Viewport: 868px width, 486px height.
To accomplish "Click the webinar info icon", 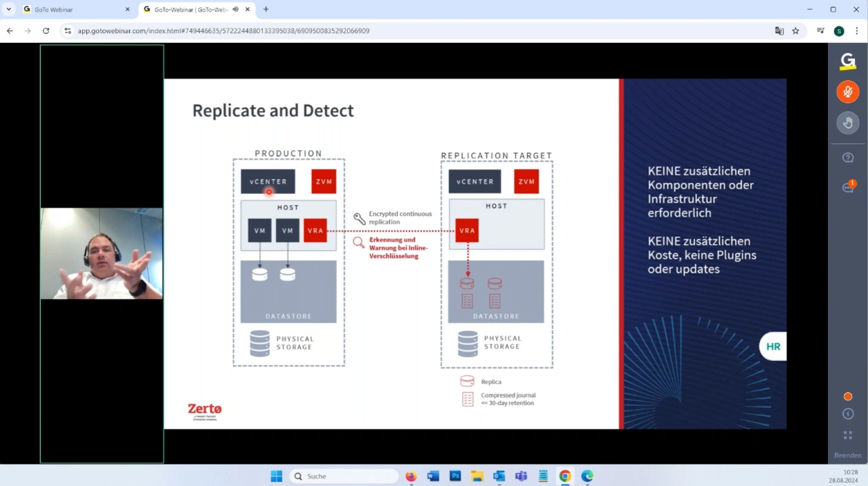I will [848, 413].
